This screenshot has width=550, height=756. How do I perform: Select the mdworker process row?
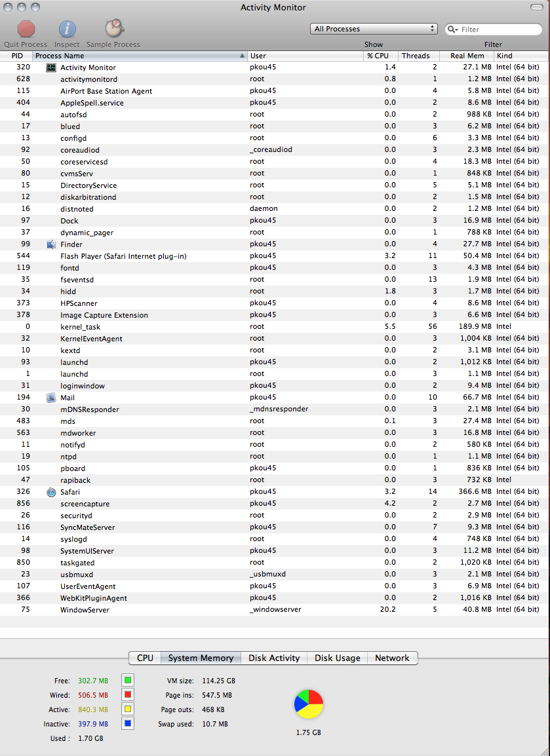pyautogui.click(x=274, y=433)
